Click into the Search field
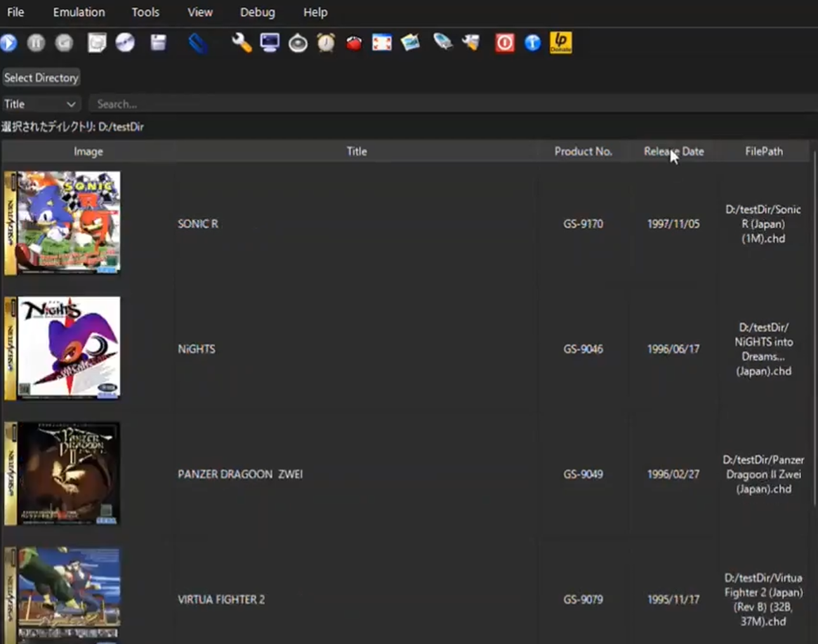The width and height of the screenshot is (818, 644). point(452,104)
